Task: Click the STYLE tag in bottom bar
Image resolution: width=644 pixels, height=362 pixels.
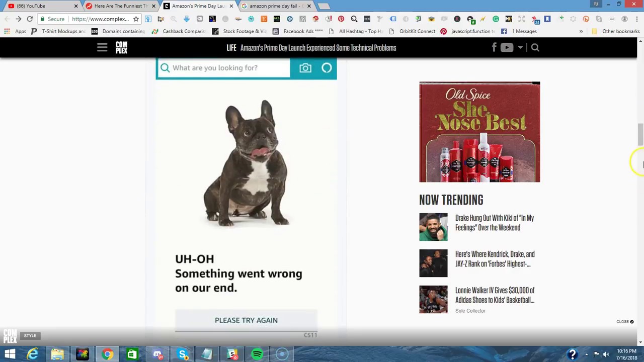Action: tap(30, 336)
